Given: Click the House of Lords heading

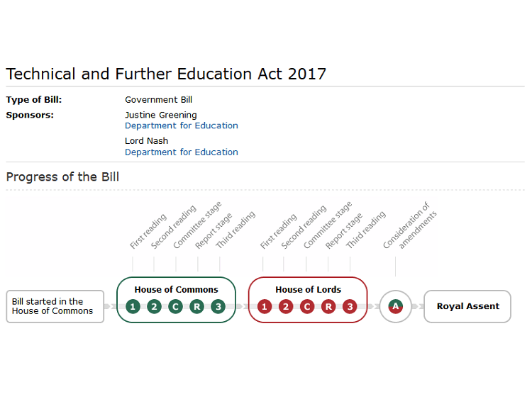Looking at the screenshot, I should tap(308, 289).
